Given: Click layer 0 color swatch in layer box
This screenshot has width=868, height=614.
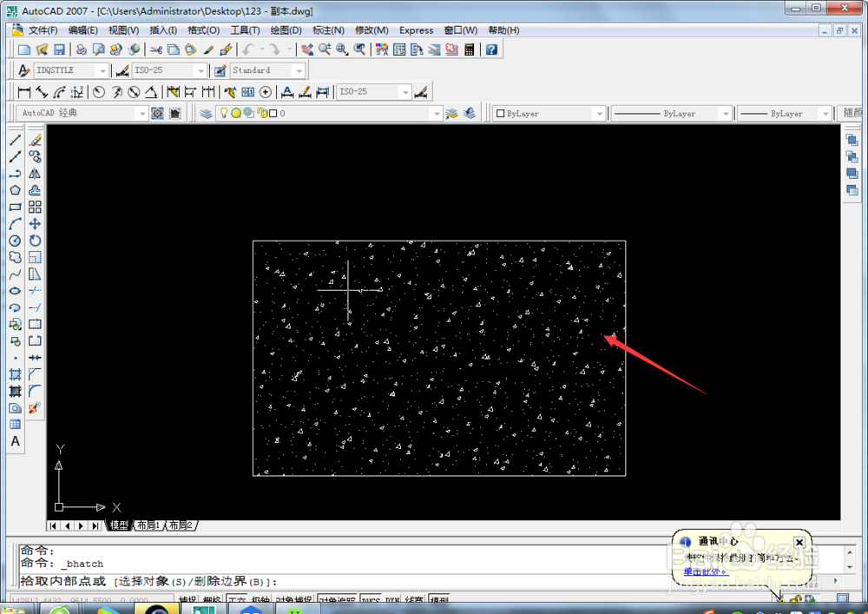Looking at the screenshot, I should 273,114.
